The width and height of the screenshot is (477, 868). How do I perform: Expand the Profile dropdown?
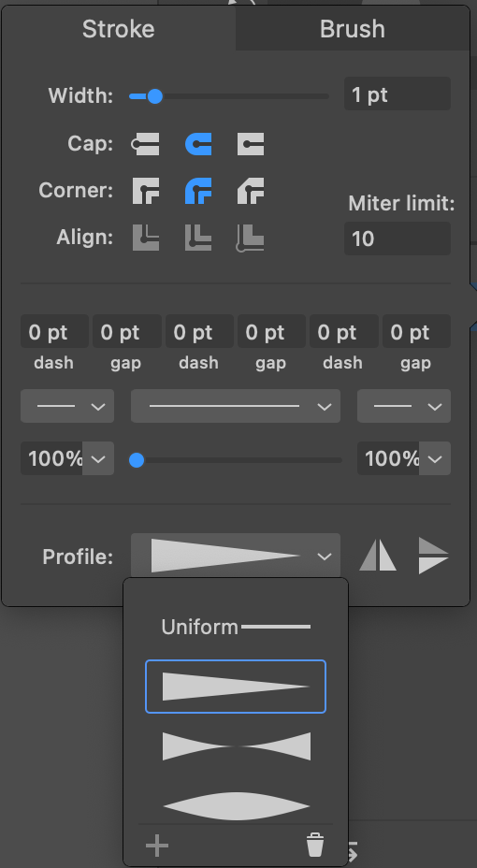tap(236, 556)
